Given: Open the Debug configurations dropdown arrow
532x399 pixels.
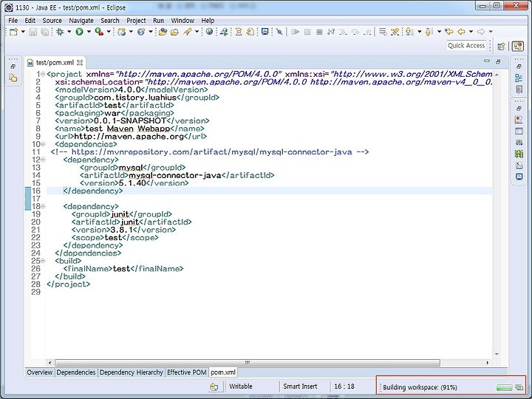Looking at the screenshot, I should click(69, 32).
